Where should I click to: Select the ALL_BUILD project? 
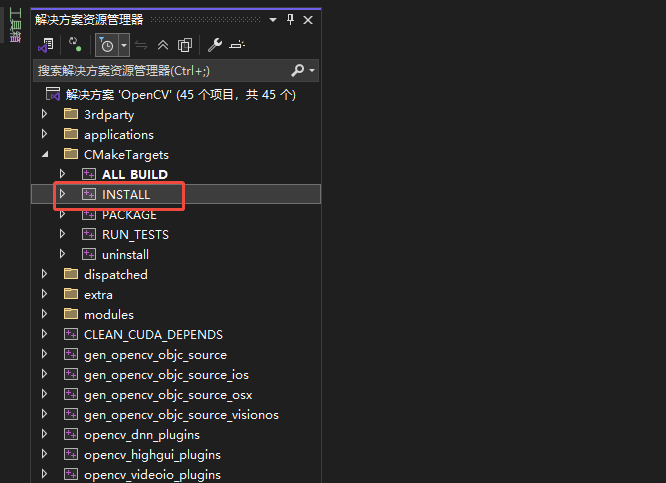[134, 175]
